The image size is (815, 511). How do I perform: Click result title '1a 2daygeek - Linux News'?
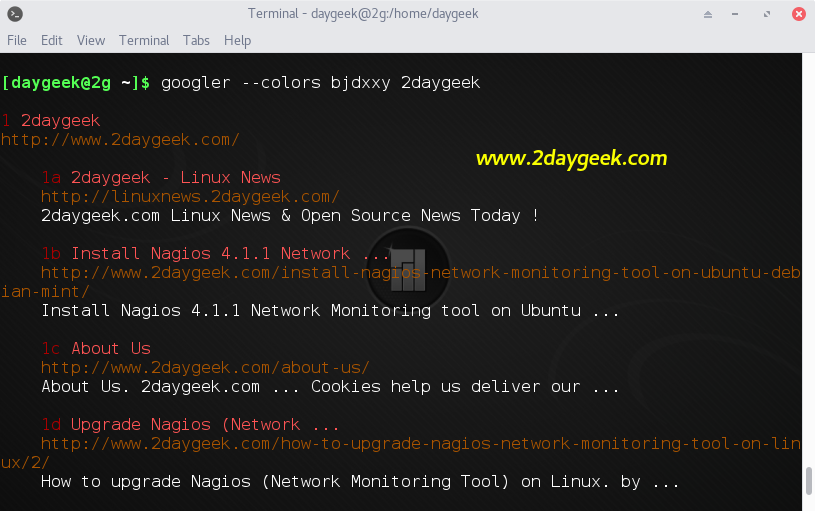pyautogui.click(x=161, y=178)
